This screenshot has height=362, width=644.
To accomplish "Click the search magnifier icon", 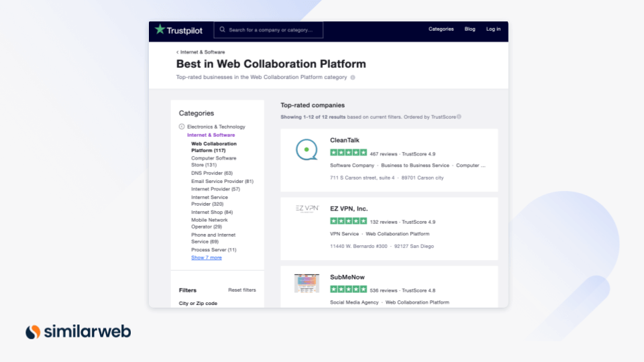I will [x=222, y=29].
